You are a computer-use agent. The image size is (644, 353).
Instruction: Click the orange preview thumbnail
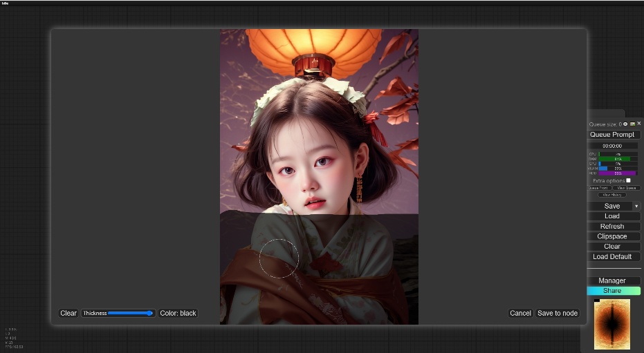pos(612,324)
